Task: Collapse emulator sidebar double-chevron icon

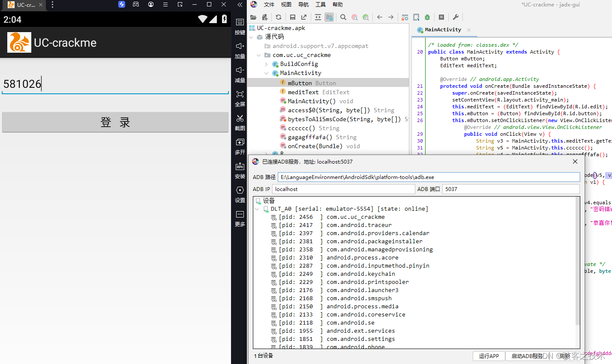Action: pos(240,5)
